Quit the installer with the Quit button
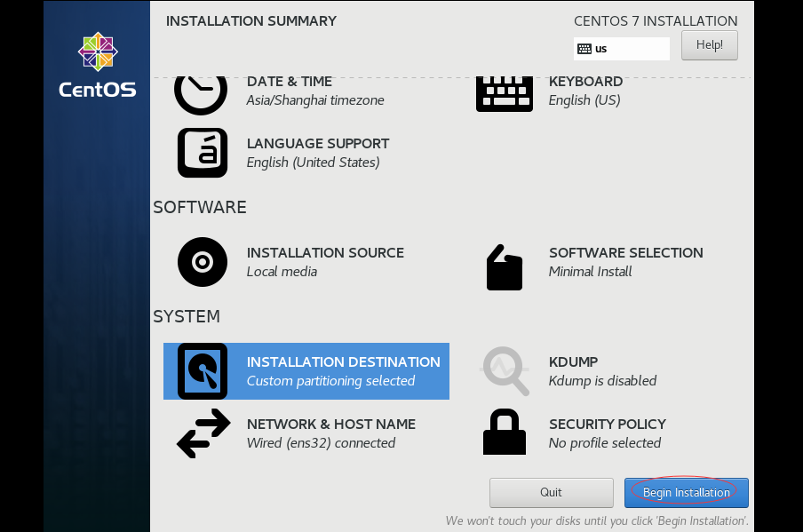The height and width of the screenshot is (532, 803). pyautogui.click(x=551, y=493)
